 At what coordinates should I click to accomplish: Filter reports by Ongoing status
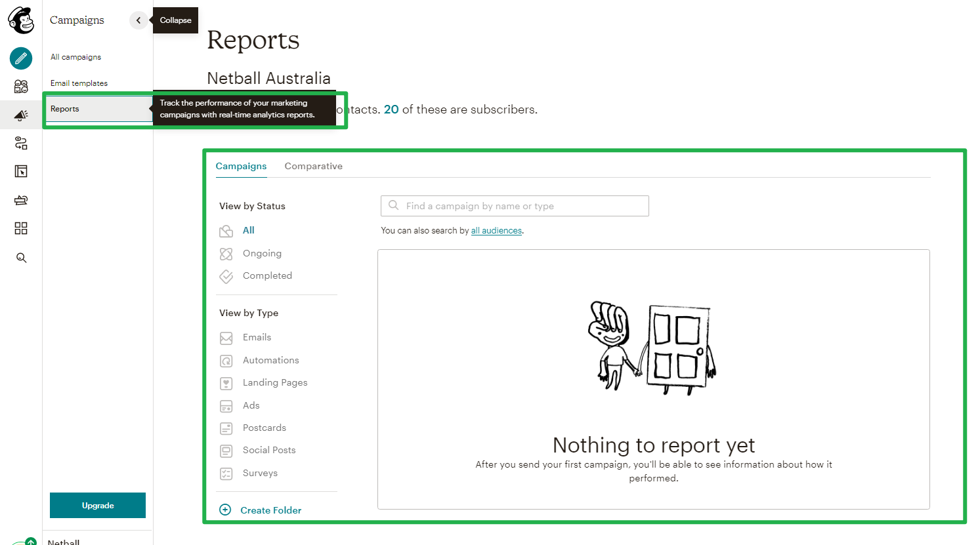tap(262, 253)
